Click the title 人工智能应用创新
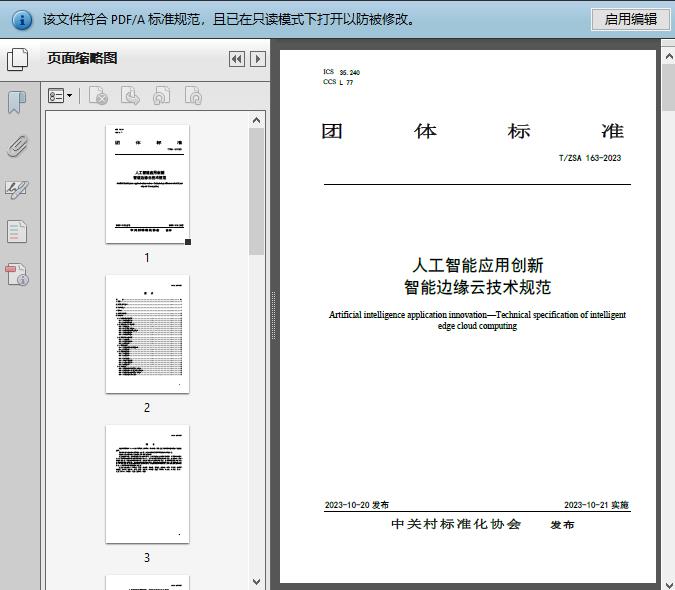The width and height of the screenshot is (675, 590). (x=477, y=265)
